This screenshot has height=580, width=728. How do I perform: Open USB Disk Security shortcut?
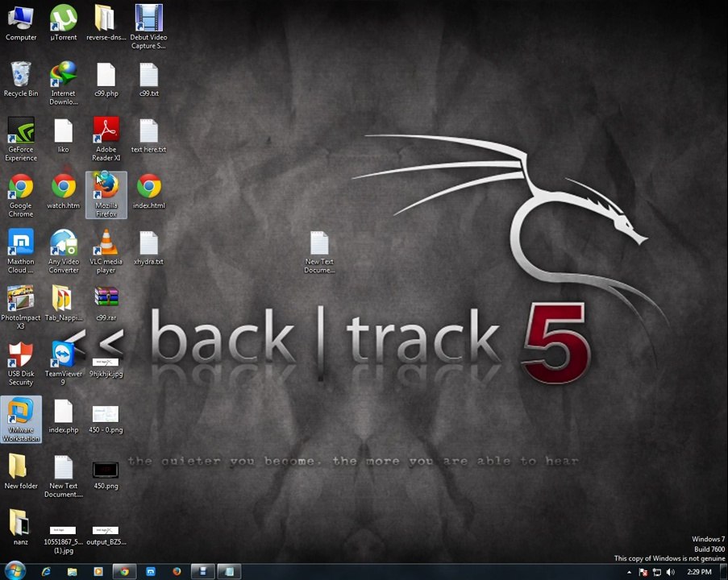click(x=21, y=363)
